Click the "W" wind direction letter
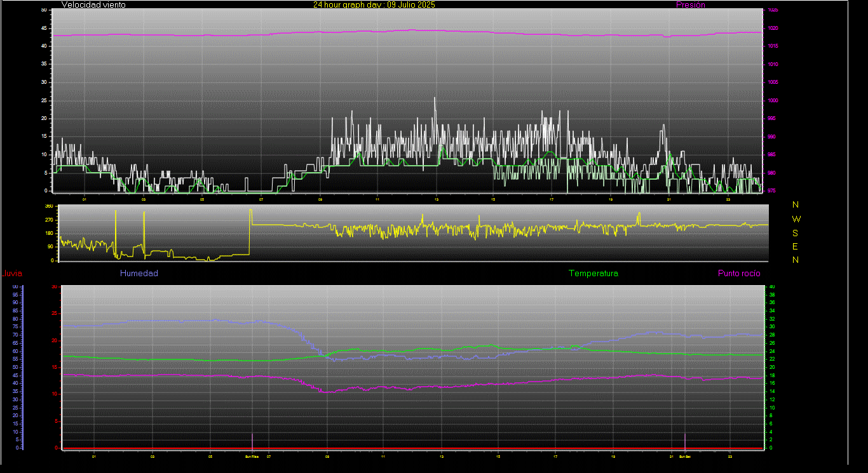 click(x=796, y=219)
